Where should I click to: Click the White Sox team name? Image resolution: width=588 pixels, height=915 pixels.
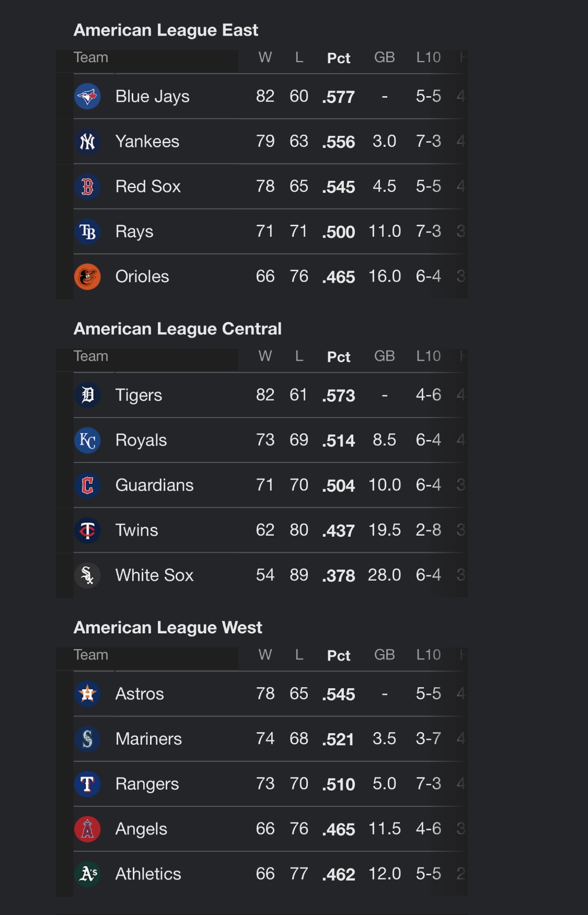pyautogui.click(x=154, y=575)
